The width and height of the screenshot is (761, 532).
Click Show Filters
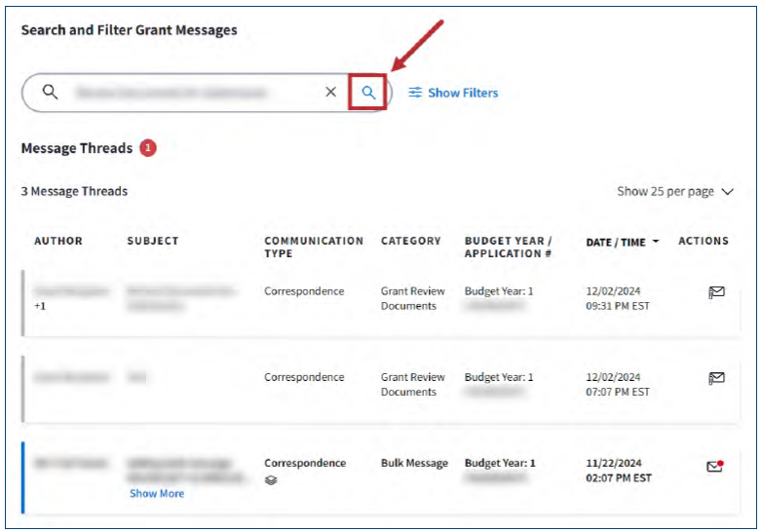point(453,93)
